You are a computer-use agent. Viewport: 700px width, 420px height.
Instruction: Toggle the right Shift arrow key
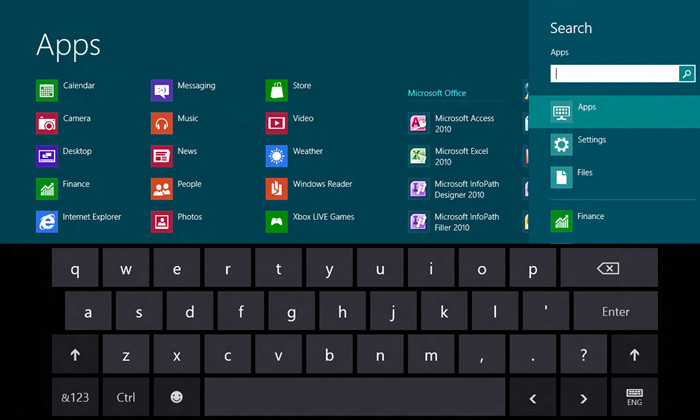[x=634, y=354]
